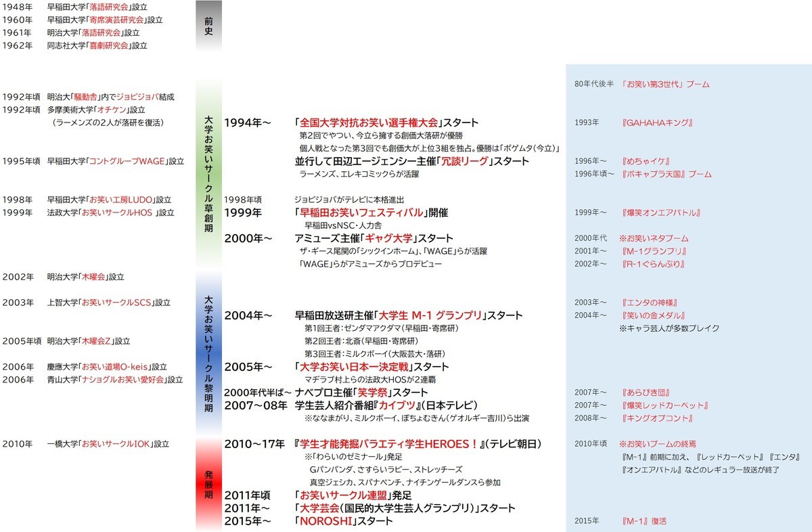Select the 早稲田vsNSC・人力舎 line
Viewport: 812px width, 532px height.
[344, 225]
